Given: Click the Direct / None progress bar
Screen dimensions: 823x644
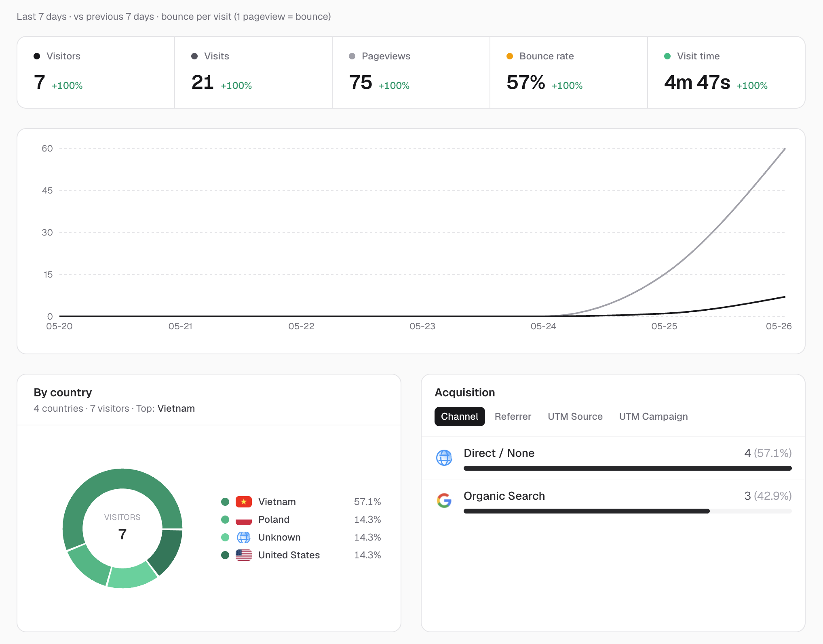Looking at the screenshot, I should point(627,468).
